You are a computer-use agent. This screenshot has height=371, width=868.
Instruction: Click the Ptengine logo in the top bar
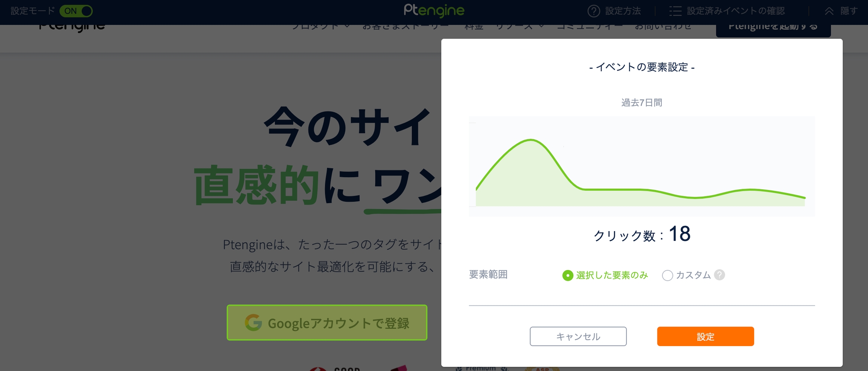[x=434, y=11]
